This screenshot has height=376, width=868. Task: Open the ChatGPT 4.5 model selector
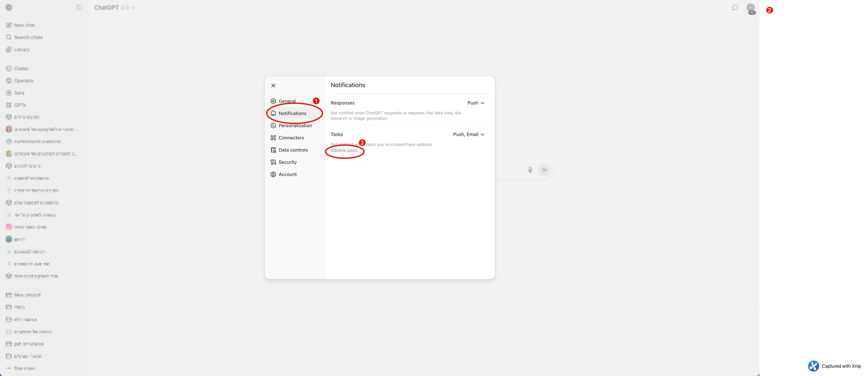pos(114,8)
